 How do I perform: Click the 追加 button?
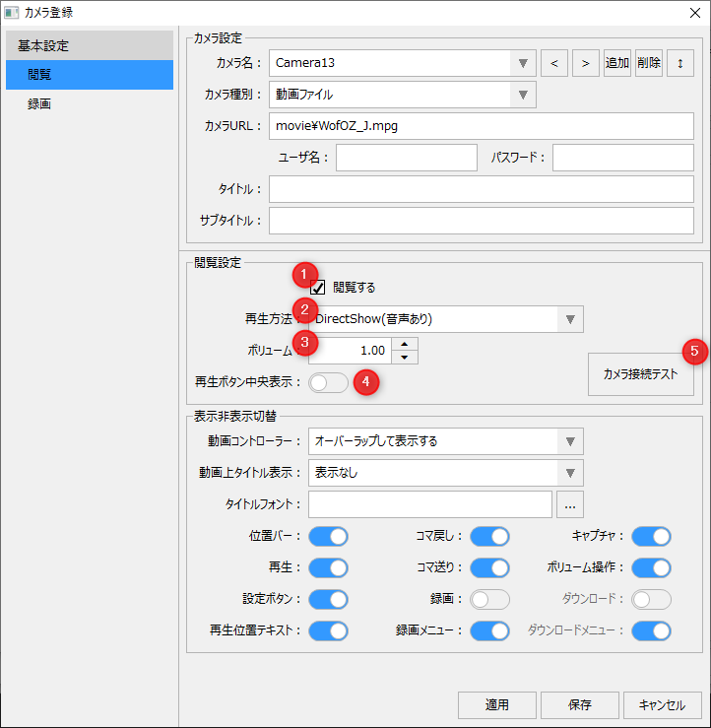click(x=617, y=63)
